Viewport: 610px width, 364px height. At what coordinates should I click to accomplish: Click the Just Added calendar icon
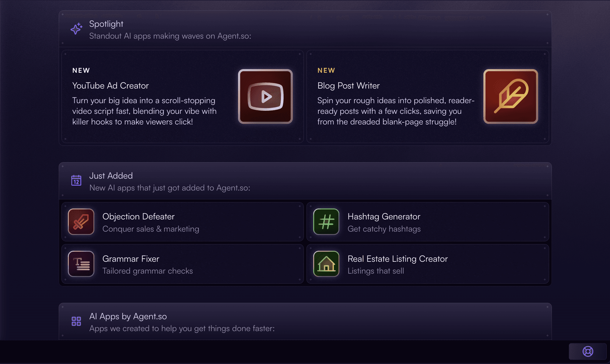pos(76,180)
